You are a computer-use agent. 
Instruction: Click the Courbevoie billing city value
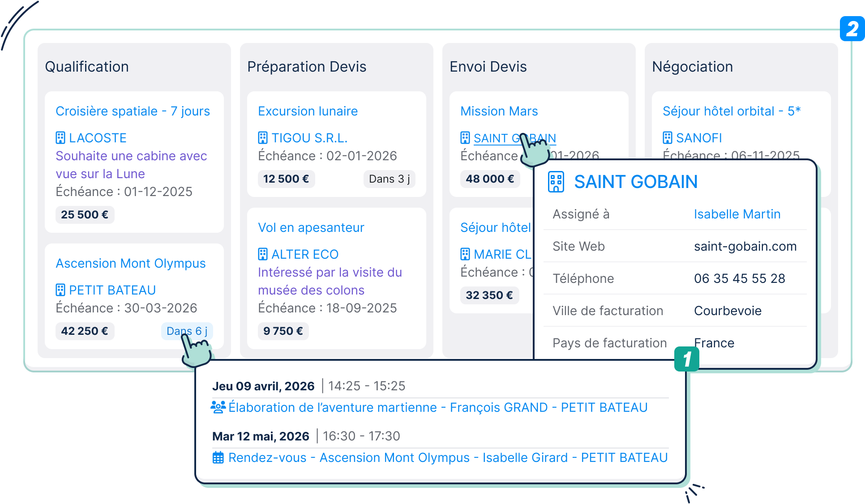[728, 311]
